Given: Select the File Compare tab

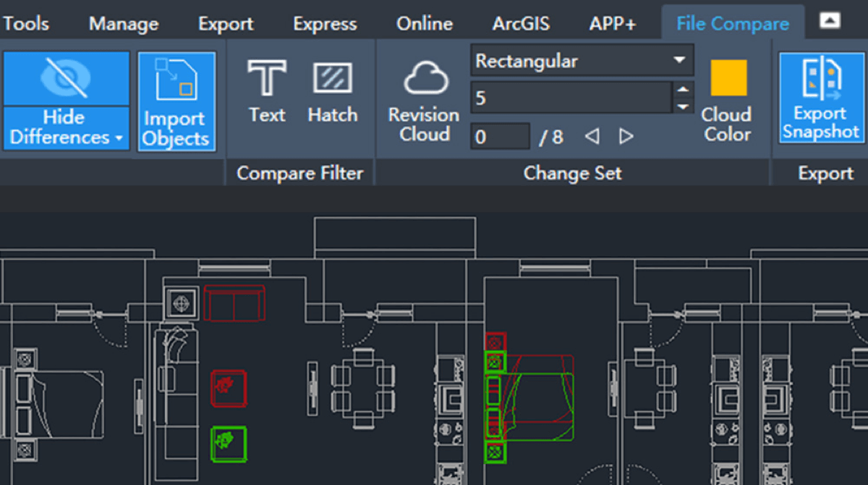Looking at the screenshot, I should pyautogui.click(x=733, y=23).
